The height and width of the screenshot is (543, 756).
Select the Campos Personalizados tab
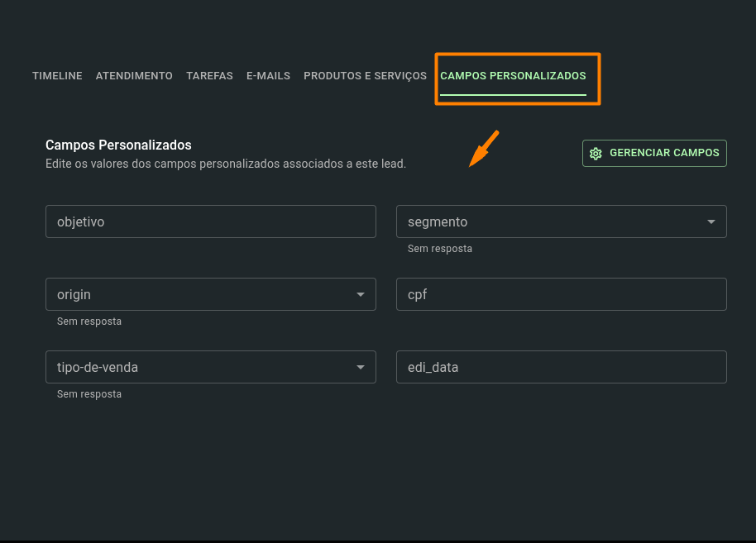[x=513, y=76]
